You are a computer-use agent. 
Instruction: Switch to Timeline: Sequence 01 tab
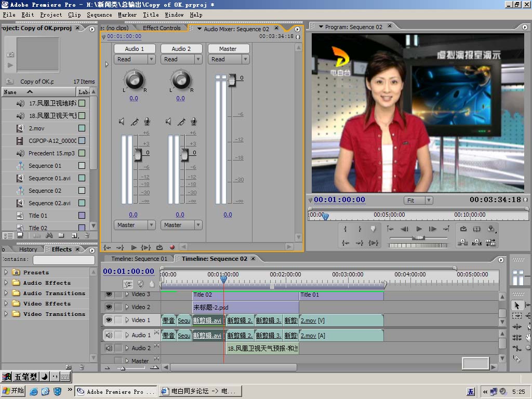pyautogui.click(x=139, y=259)
